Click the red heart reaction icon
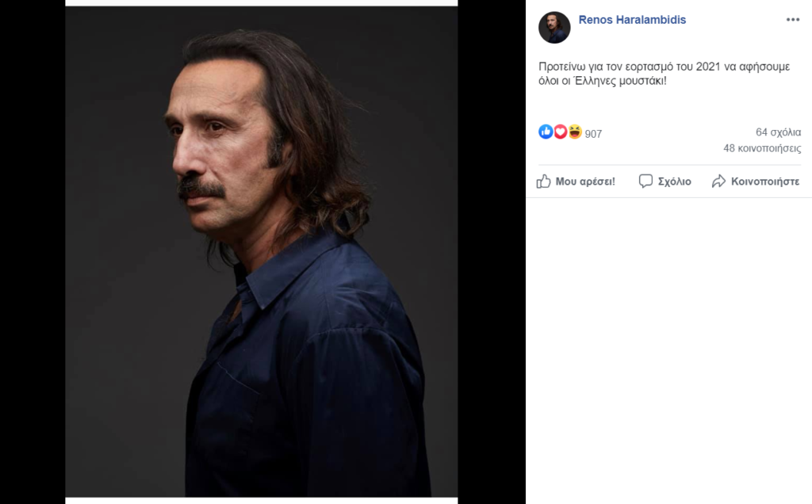This screenshot has height=504, width=812. coord(560,132)
